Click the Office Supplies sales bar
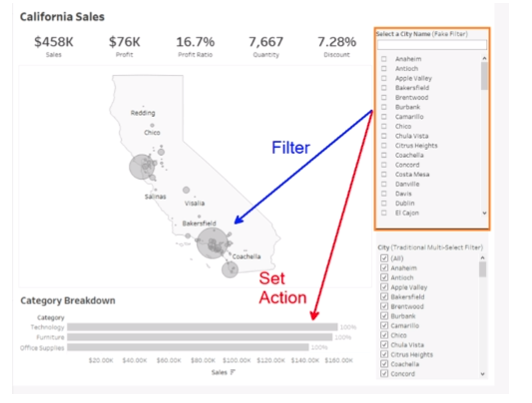 188,347
